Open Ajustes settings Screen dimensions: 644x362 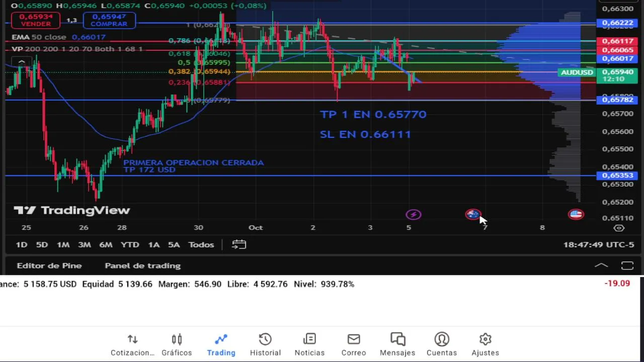tap(485, 345)
